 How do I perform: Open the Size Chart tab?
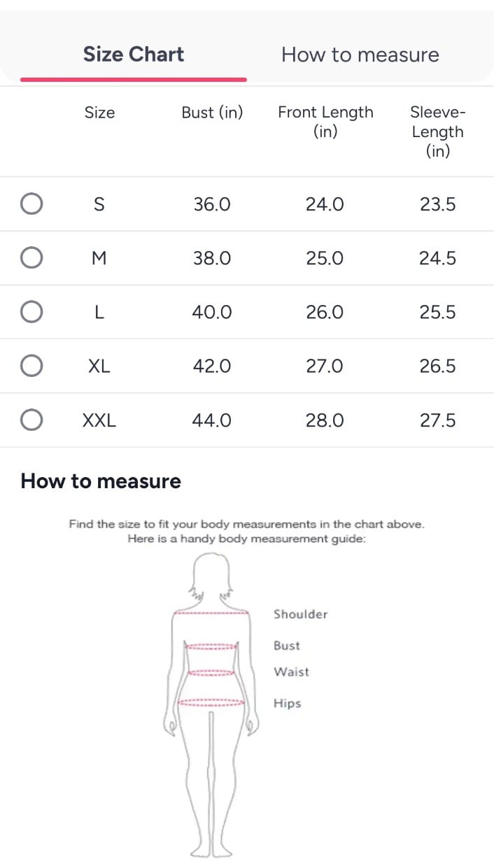click(134, 55)
